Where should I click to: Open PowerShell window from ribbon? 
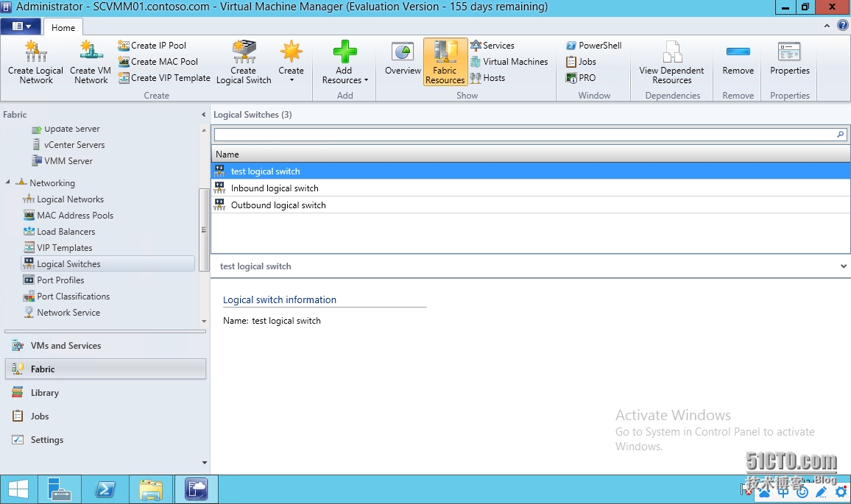coord(594,46)
